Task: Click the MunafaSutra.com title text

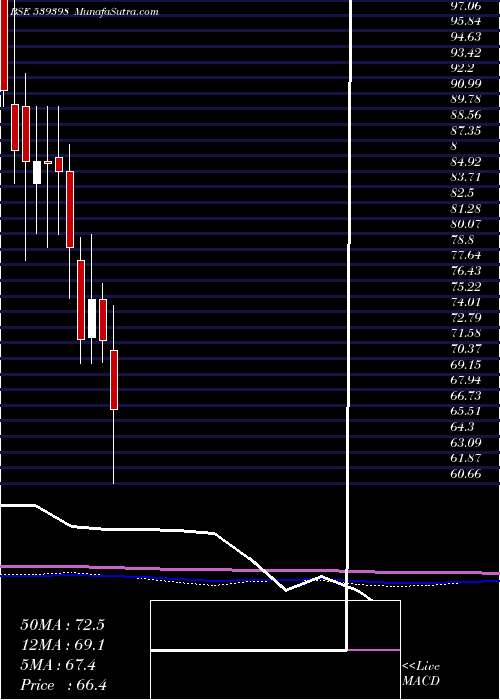Action: [x=116, y=12]
